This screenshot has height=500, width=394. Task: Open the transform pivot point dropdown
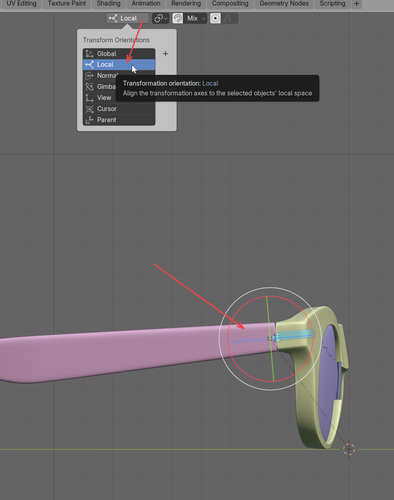click(x=161, y=18)
